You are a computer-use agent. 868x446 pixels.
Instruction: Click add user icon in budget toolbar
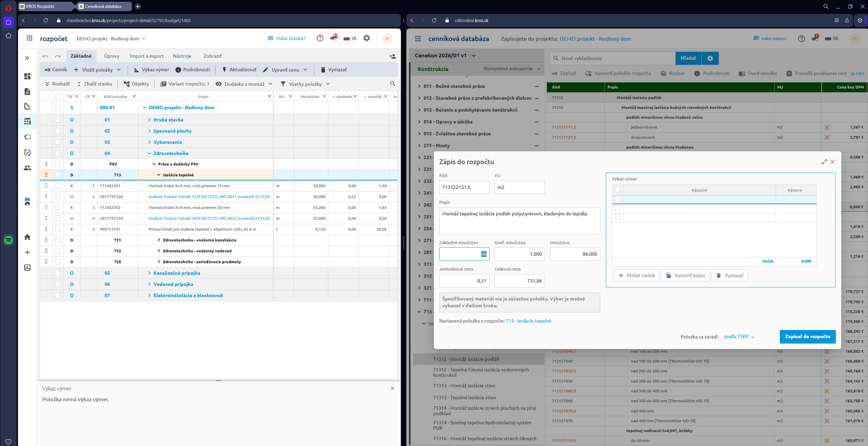coord(392,56)
